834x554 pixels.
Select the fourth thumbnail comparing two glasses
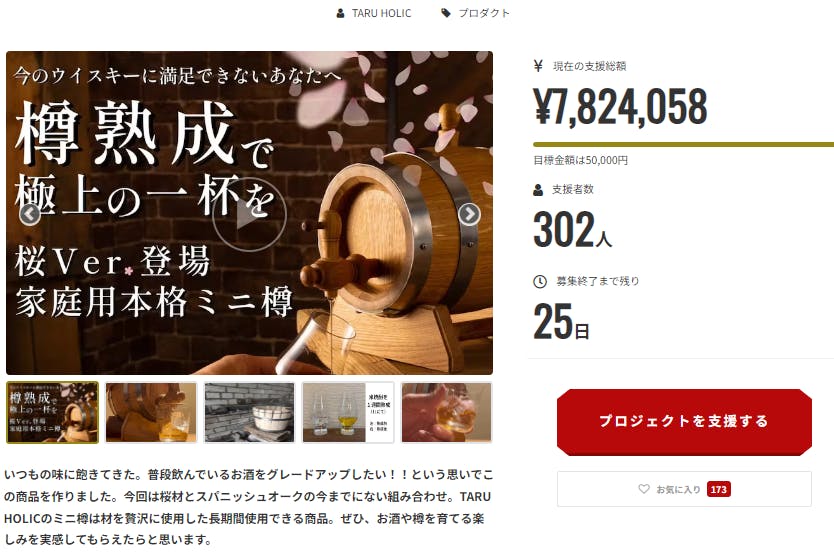[348, 413]
